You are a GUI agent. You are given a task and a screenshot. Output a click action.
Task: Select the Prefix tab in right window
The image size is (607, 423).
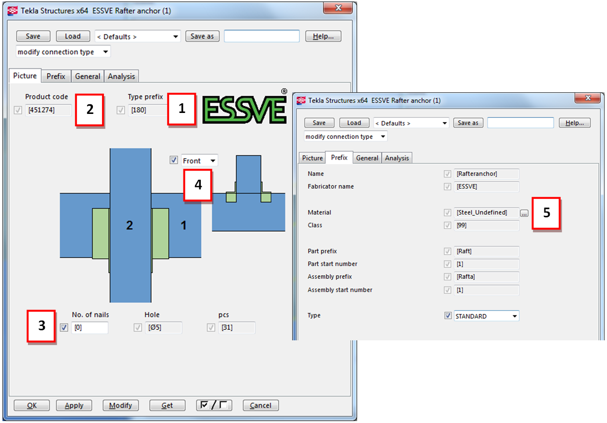(x=339, y=158)
